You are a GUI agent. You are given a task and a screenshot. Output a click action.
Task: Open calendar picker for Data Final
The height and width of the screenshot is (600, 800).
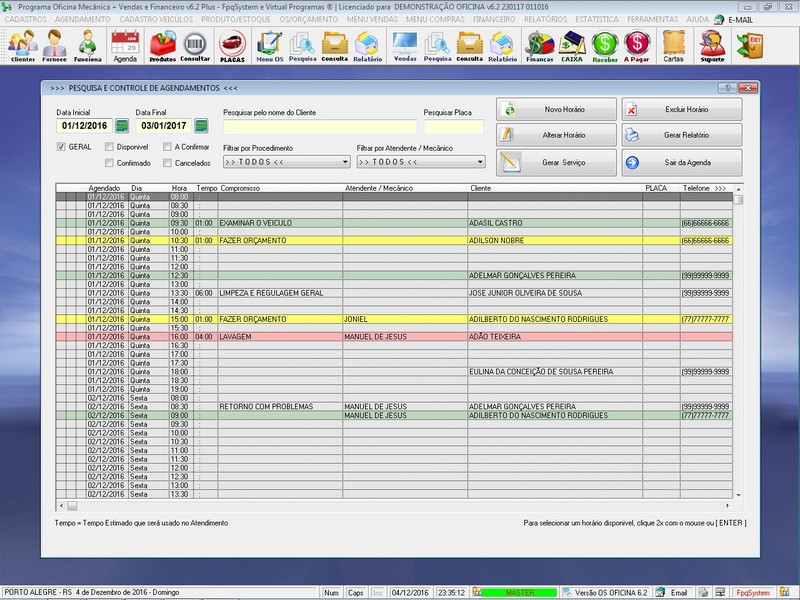202,126
